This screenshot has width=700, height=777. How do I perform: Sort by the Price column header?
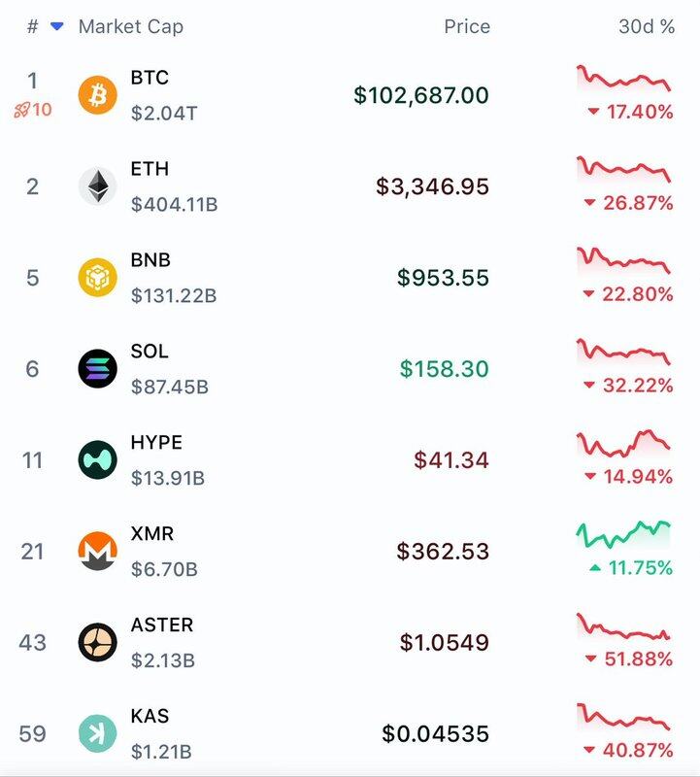coord(466,27)
